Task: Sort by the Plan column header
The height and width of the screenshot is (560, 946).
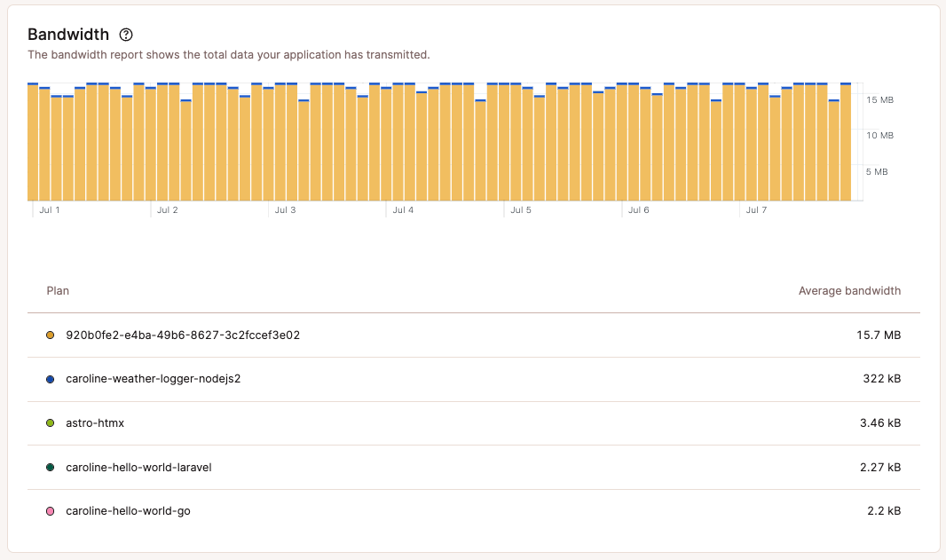Action: 57,290
